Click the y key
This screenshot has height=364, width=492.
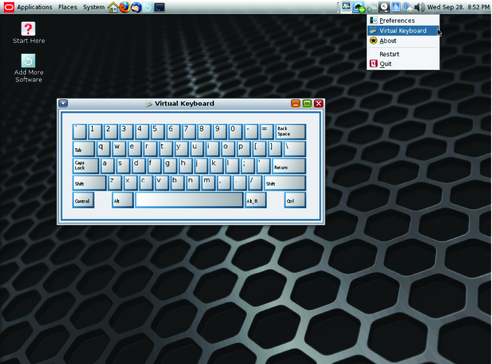tap(181, 149)
